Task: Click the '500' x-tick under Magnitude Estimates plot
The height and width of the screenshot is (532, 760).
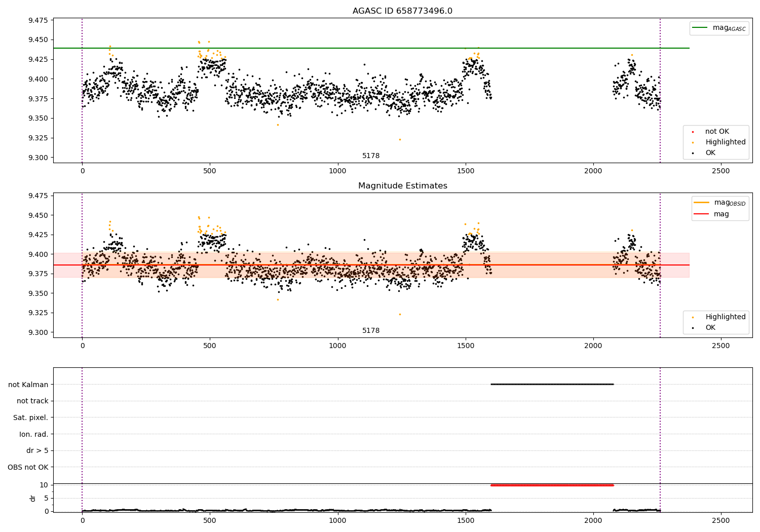Action: (x=210, y=346)
